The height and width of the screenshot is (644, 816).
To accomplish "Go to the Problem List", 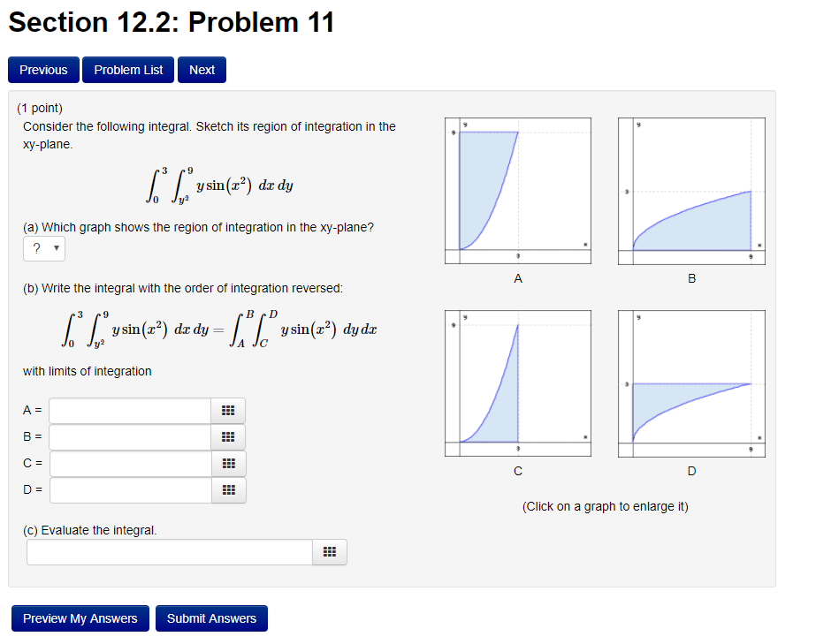I will pyautogui.click(x=127, y=70).
